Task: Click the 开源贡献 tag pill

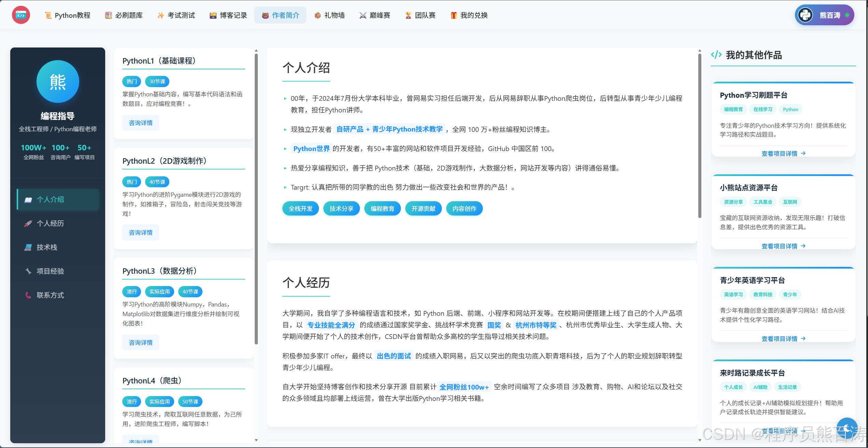Action: pos(423,208)
